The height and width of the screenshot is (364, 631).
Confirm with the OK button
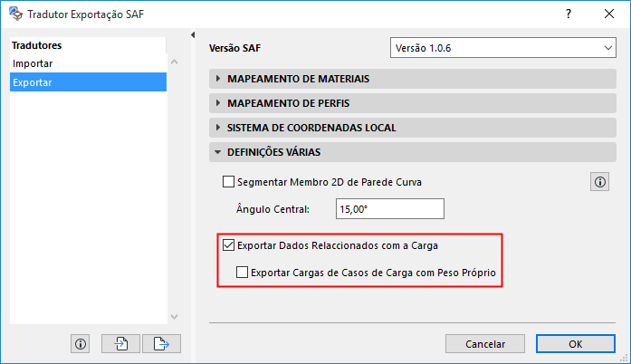(x=576, y=344)
